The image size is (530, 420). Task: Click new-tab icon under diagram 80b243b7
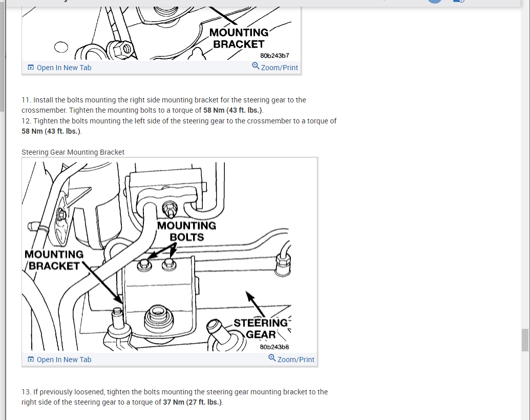click(x=30, y=67)
